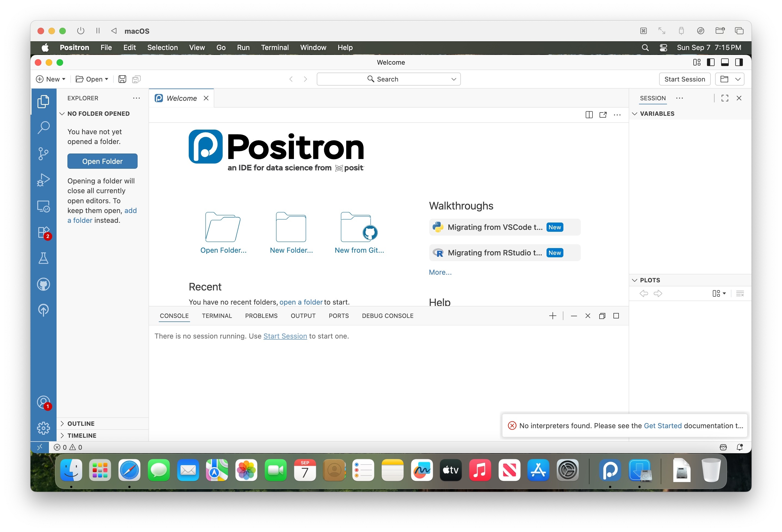The image size is (782, 532).
Task: Open the folder selector dropdown
Action: [738, 79]
